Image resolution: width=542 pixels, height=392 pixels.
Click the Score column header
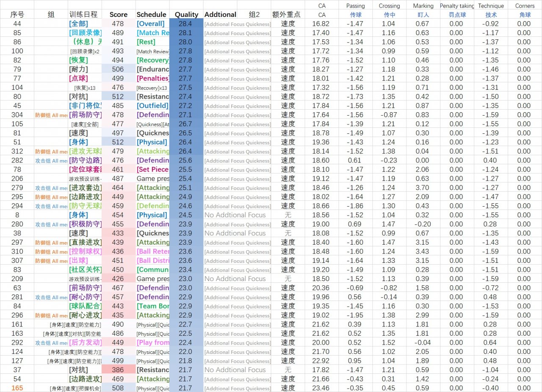click(119, 14)
